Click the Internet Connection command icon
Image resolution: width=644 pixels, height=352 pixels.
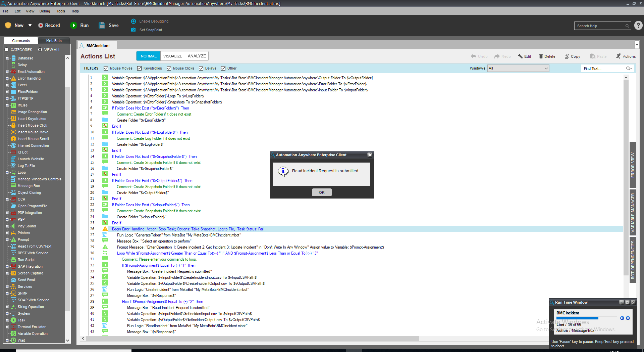[13, 145]
